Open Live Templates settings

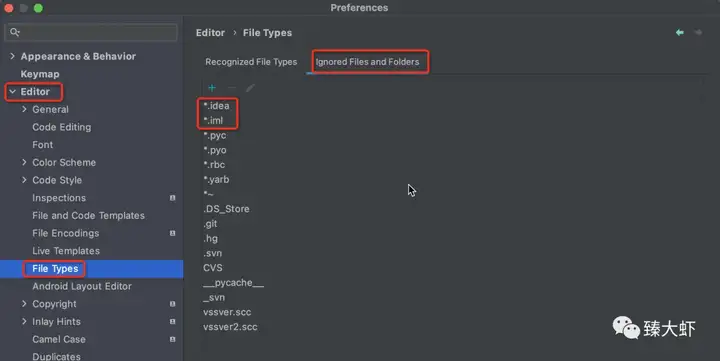point(66,251)
